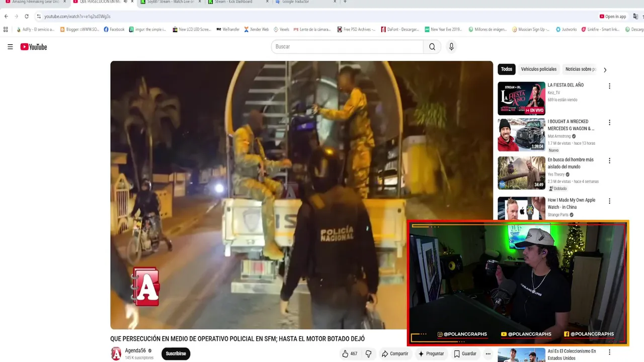The height and width of the screenshot is (362, 644).
Task: Mute audio icon on the current tab
Action: (x=125, y=2)
